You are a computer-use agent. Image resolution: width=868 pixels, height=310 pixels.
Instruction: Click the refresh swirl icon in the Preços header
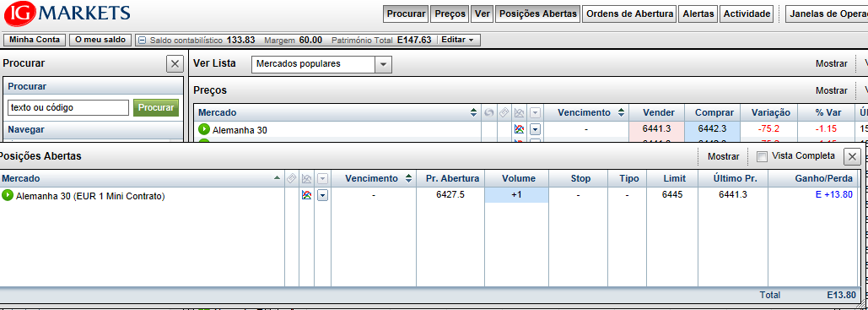[x=488, y=112]
